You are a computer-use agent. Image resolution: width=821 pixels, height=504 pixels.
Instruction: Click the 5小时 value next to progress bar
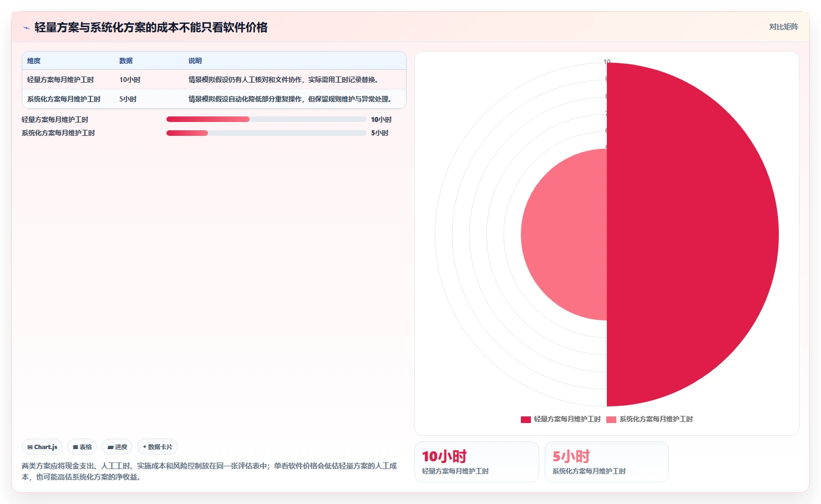(379, 133)
